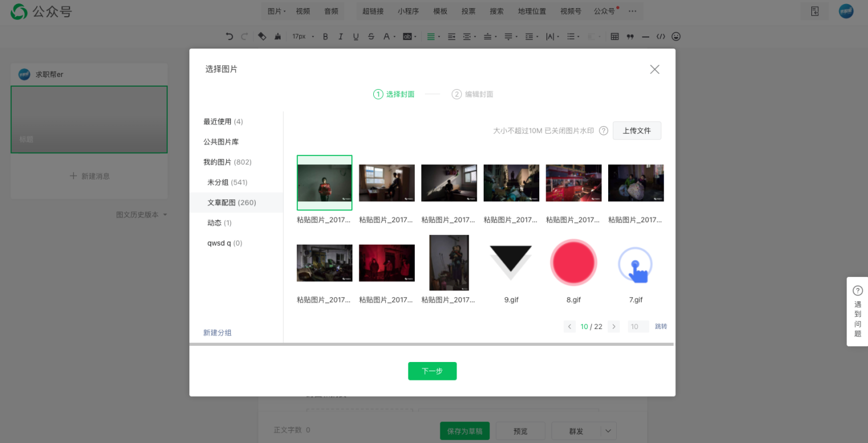Click the help question-mark icon near upload

click(604, 131)
